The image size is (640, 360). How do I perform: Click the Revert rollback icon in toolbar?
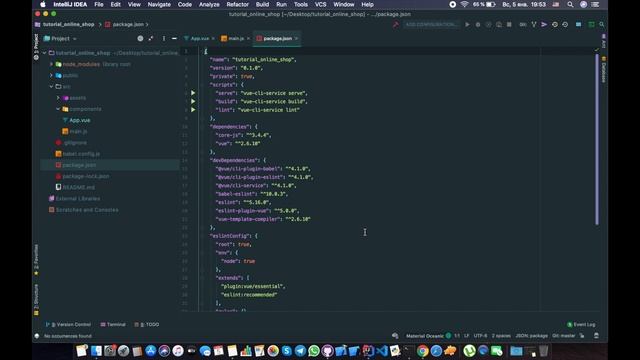coord(565,24)
